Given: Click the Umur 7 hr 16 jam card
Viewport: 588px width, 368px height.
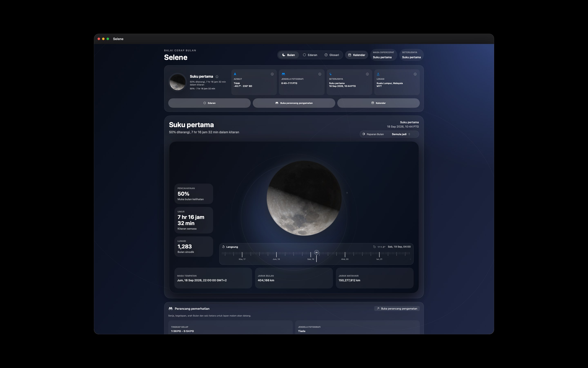Looking at the screenshot, I should [194, 220].
